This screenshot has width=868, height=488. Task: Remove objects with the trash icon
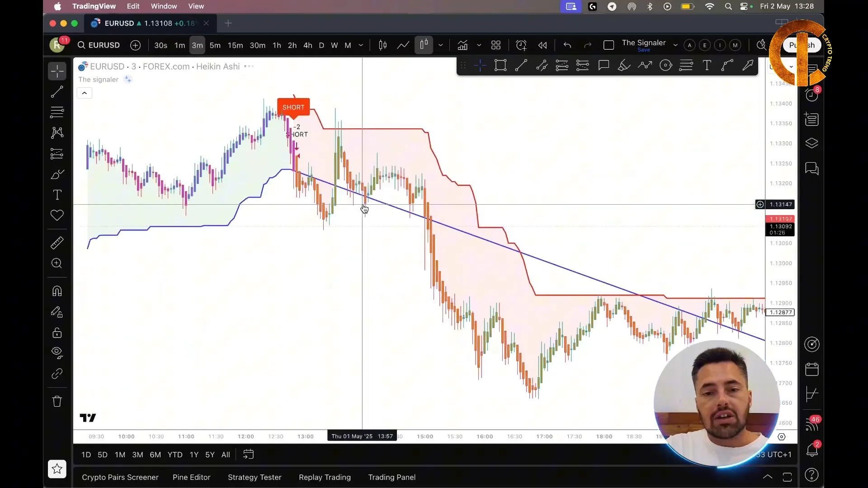(57, 401)
